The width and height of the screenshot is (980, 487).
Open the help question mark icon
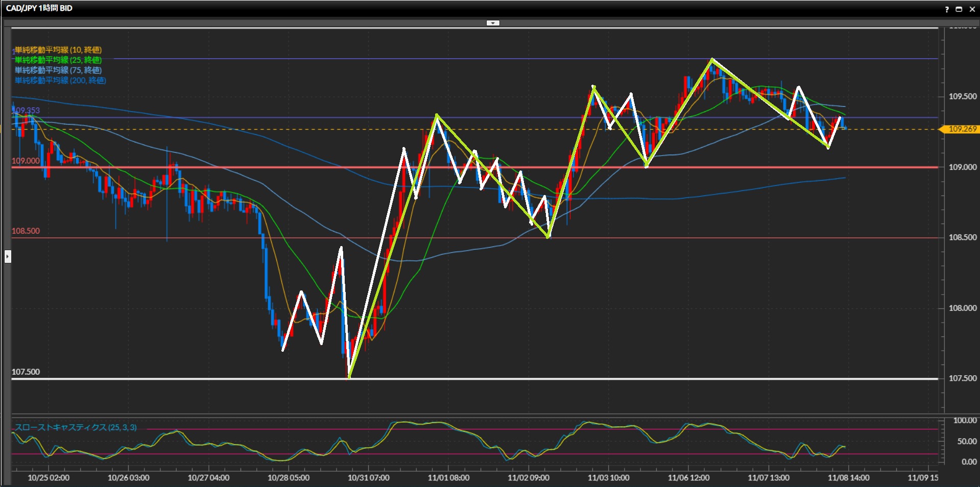tap(947, 9)
